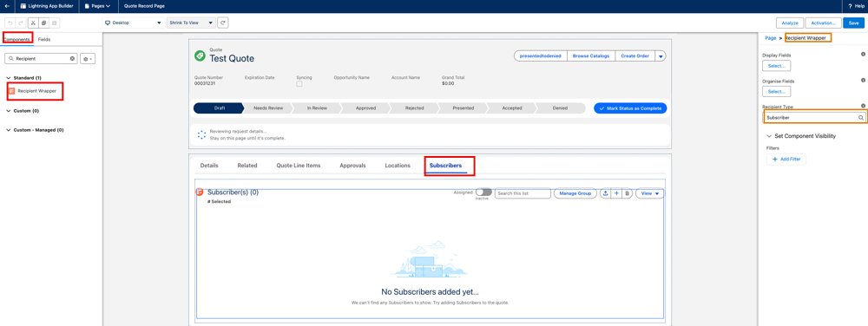Click the Manage Group button

(575, 193)
